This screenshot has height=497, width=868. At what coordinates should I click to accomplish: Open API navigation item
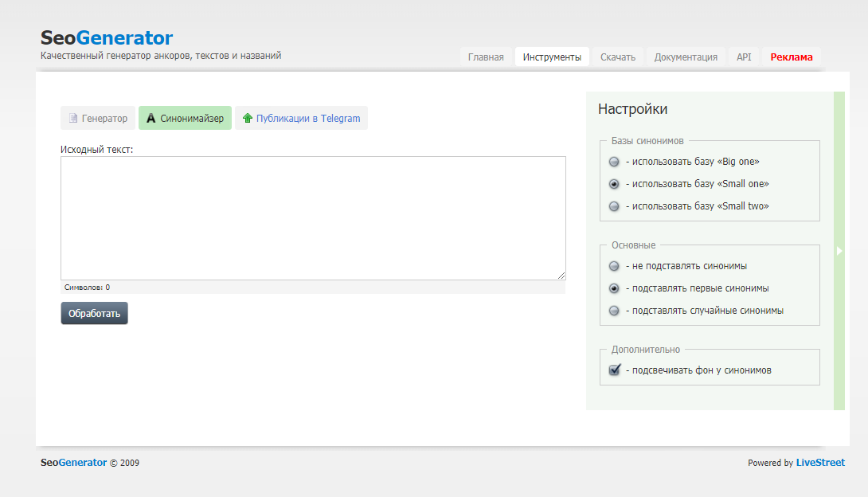(744, 57)
